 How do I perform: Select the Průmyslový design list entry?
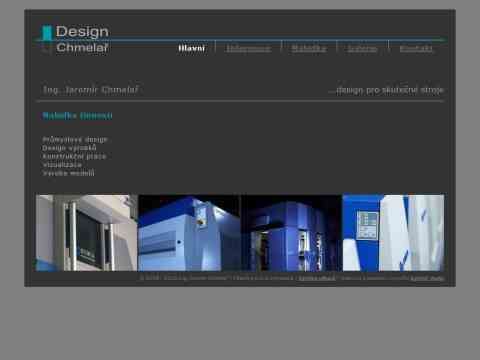[75, 139]
